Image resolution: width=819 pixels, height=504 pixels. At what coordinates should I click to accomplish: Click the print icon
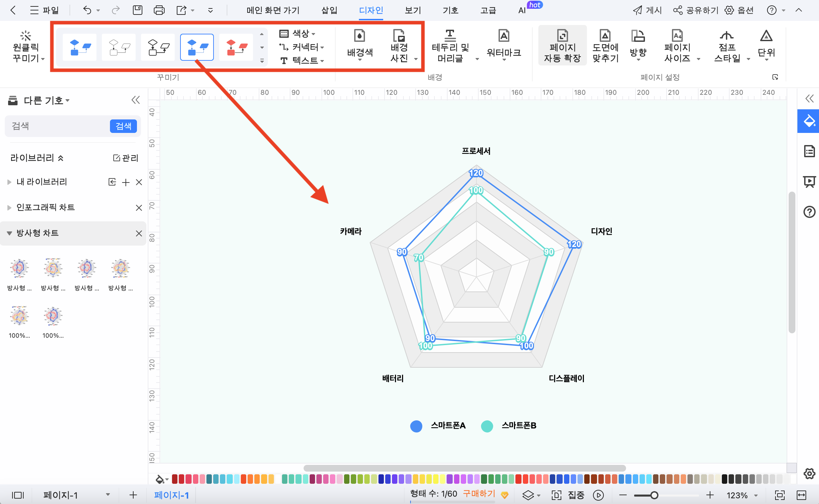[x=159, y=10]
